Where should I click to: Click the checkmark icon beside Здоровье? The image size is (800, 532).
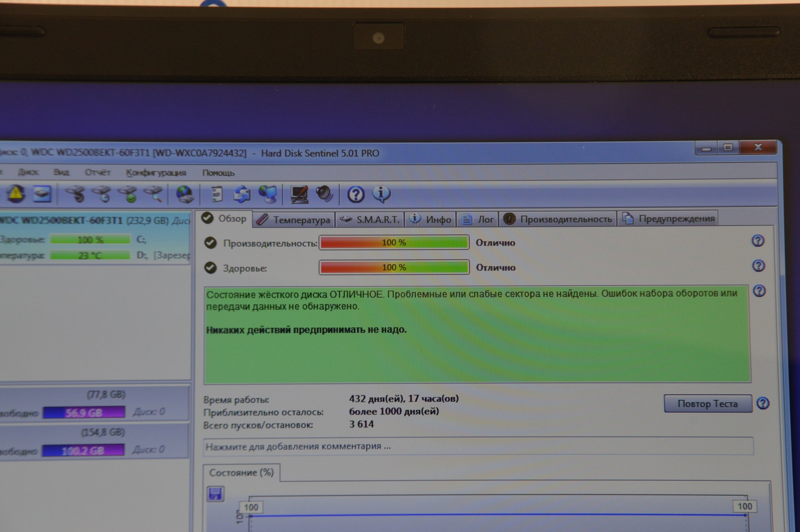[210, 267]
